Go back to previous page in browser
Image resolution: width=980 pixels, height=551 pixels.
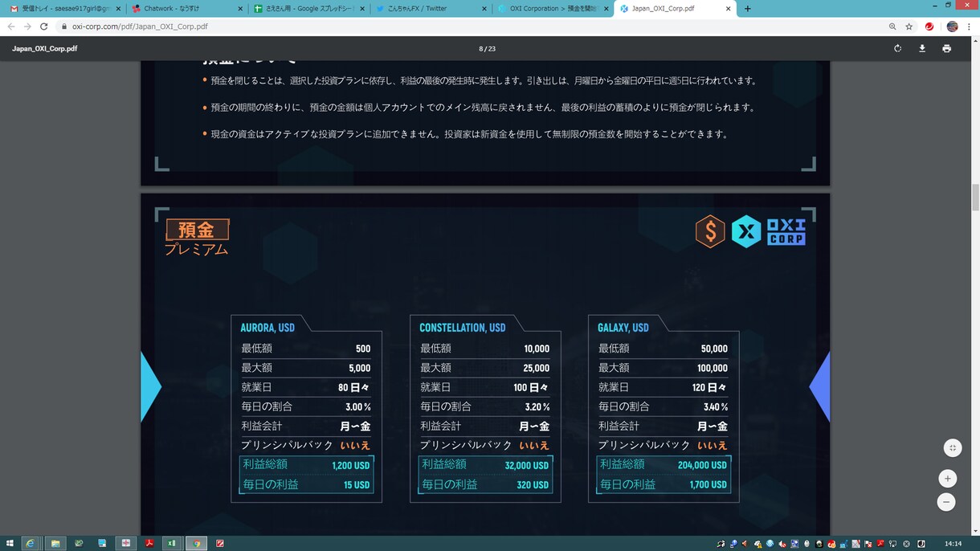(10, 27)
